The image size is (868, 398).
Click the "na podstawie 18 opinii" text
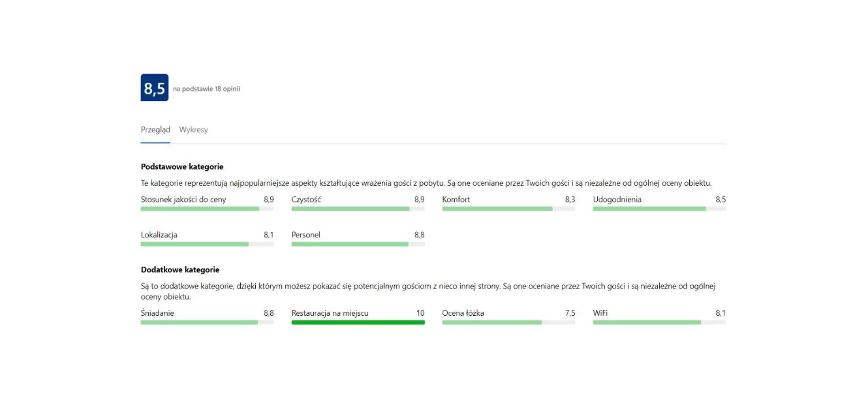click(x=206, y=89)
